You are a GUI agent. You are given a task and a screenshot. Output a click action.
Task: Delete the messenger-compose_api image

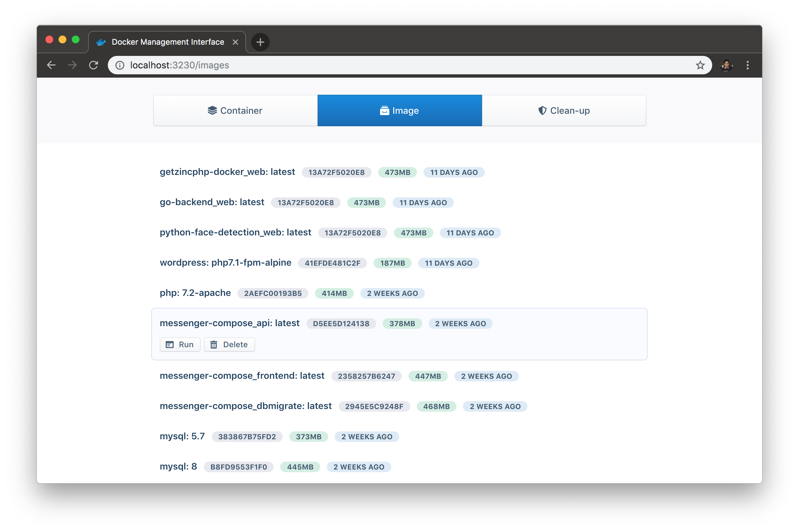[230, 345]
